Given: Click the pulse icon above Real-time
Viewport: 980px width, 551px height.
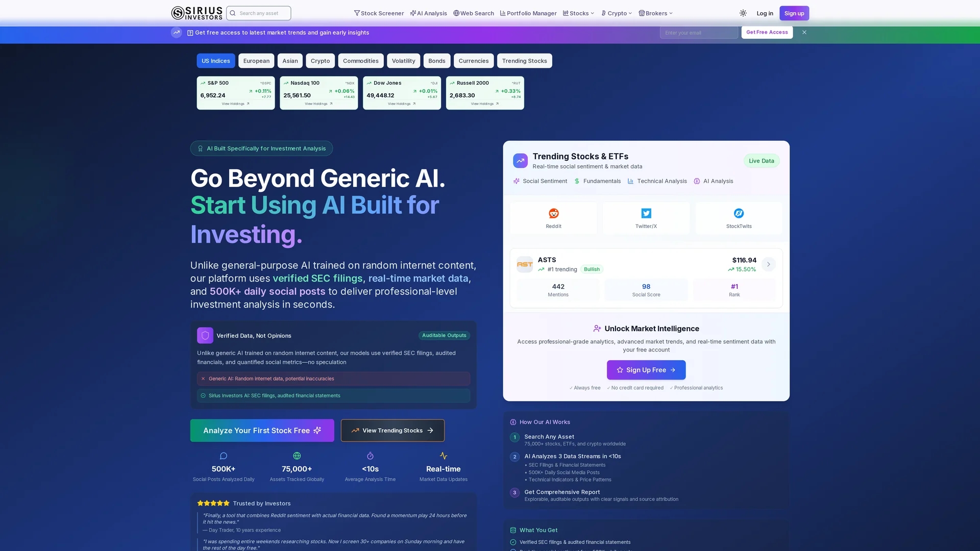Looking at the screenshot, I should click(444, 456).
